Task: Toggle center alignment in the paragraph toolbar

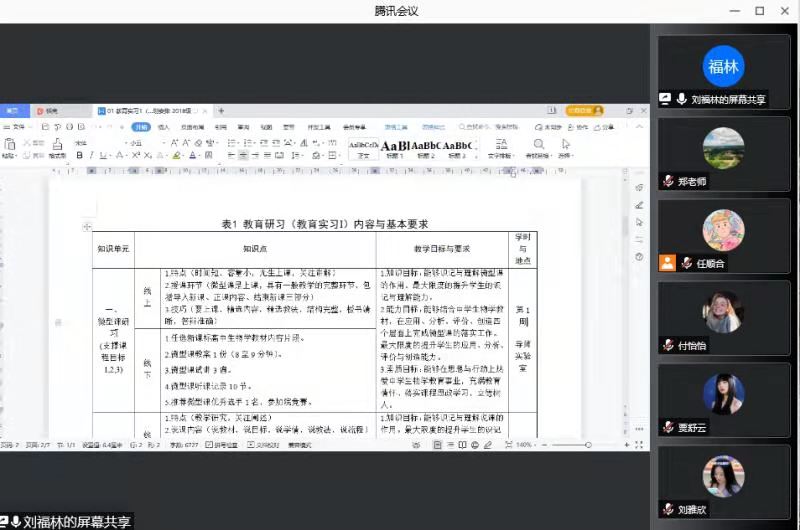Action: tap(243, 156)
